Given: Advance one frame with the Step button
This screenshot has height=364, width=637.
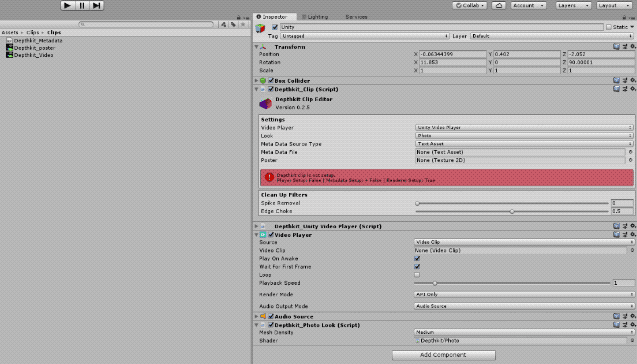Looking at the screenshot, I should pyautogui.click(x=96, y=5).
